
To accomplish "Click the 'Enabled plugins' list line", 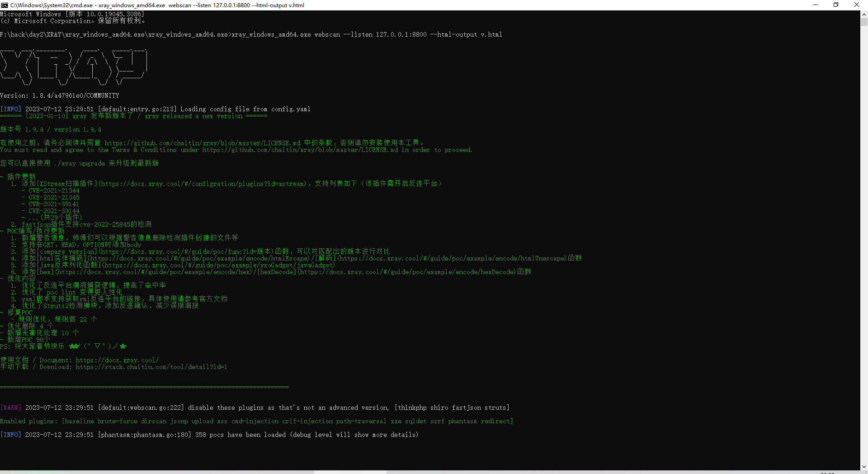I will pyautogui.click(x=257, y=421).
